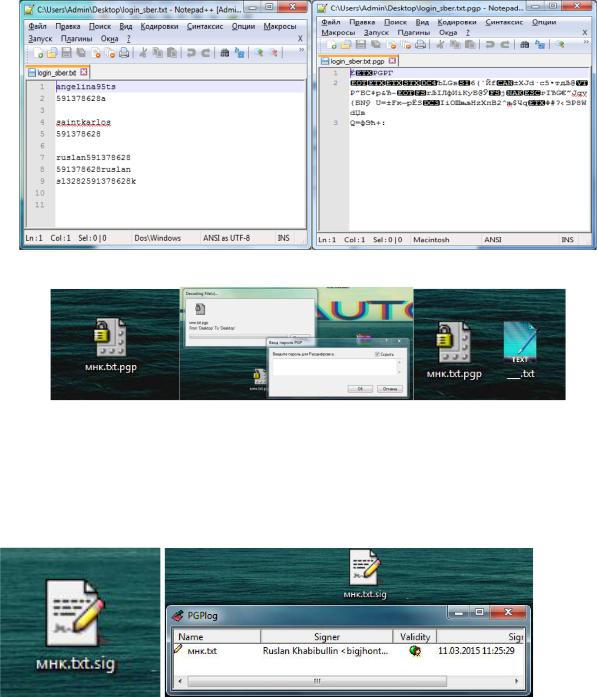Click Replace icon in login_sber.txt.pgp window
Viewport: 597px width, 697px height.
(x=540, y=44)
